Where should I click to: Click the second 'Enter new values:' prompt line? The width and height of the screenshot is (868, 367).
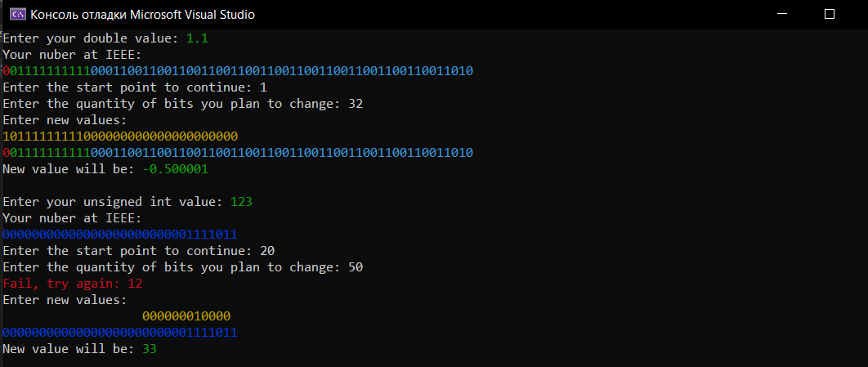65,301
